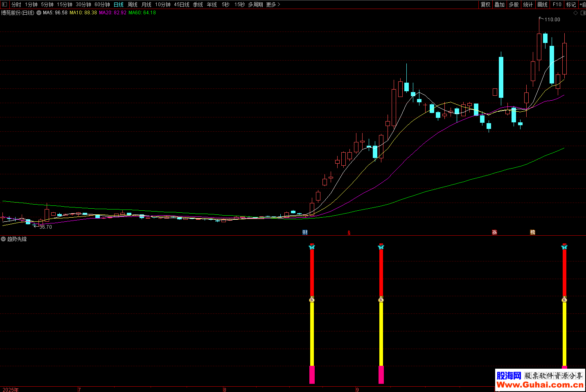Click the second middle money bag icon
Image resolution: width=586 pixels, height=392 pixels.
(x=381, y=300)
